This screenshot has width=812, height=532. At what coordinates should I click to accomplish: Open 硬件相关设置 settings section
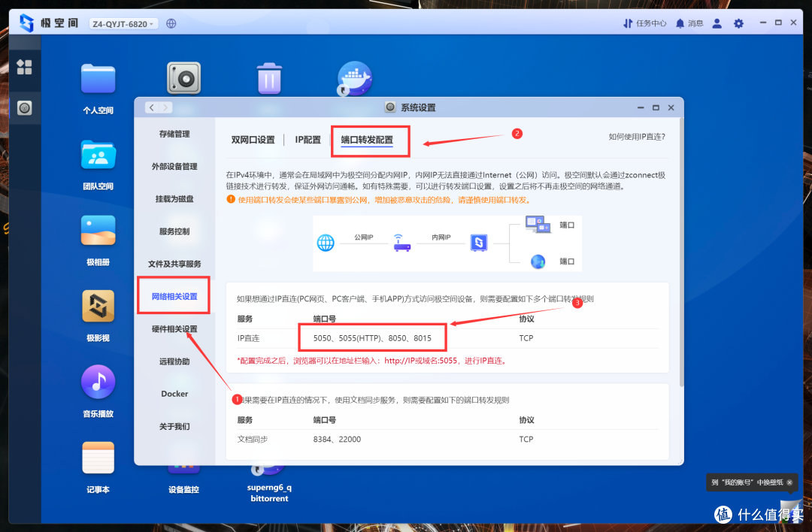(x=174, y=329)
